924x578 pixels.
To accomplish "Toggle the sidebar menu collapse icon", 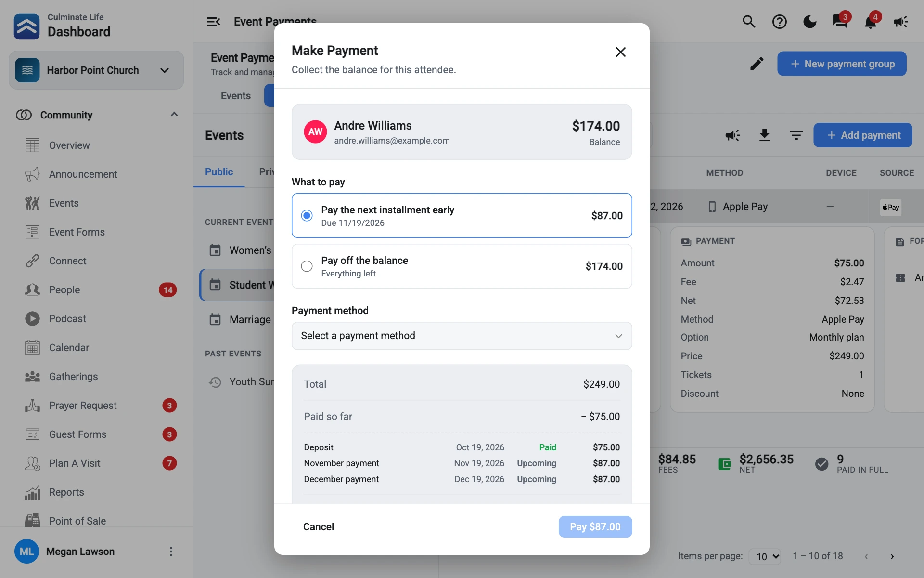I will click(213, 22).
